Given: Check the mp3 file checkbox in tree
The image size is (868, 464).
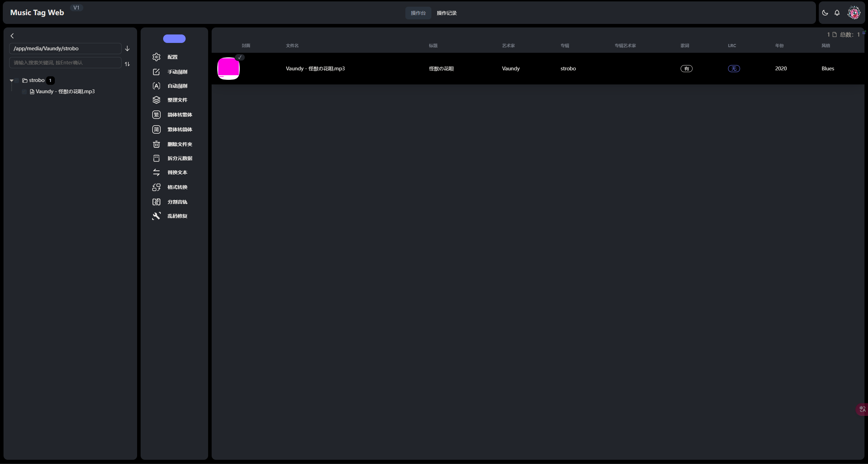Looking at the screenshot, I should [24, 92].
